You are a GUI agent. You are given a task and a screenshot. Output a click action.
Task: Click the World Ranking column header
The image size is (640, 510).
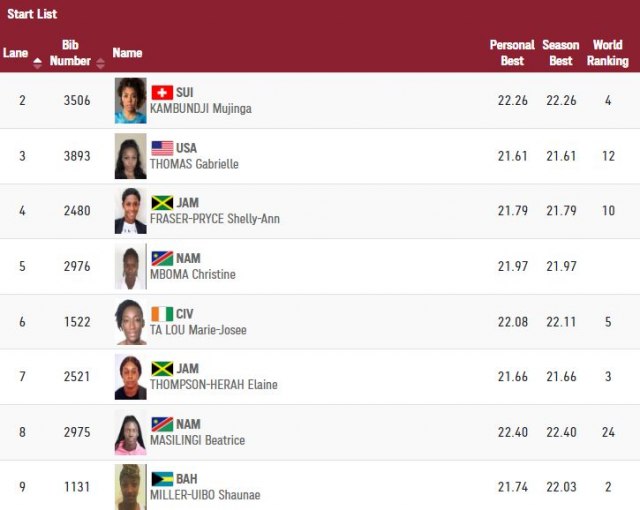click(x=607, y=53)
